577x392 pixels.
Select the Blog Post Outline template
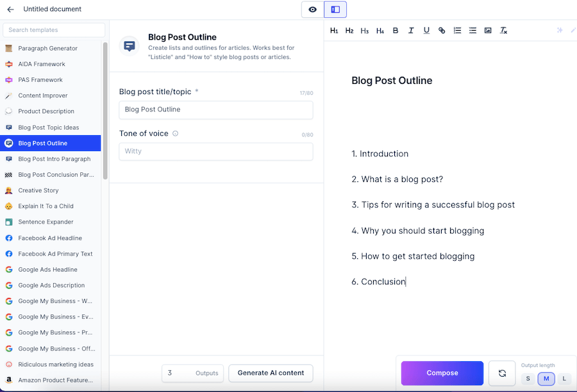click(x=51, y=143)
